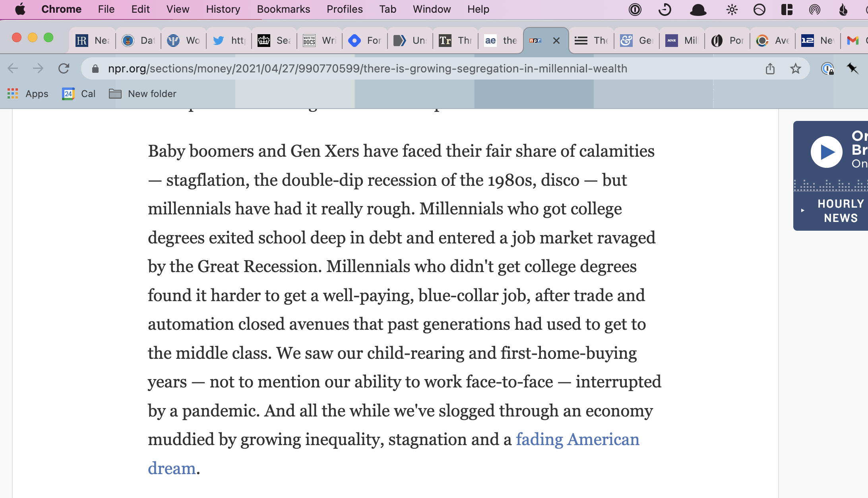The width and height of the screenshot is (868, 498).
Task: Click the pin extension icon
Action: (852, 69)
